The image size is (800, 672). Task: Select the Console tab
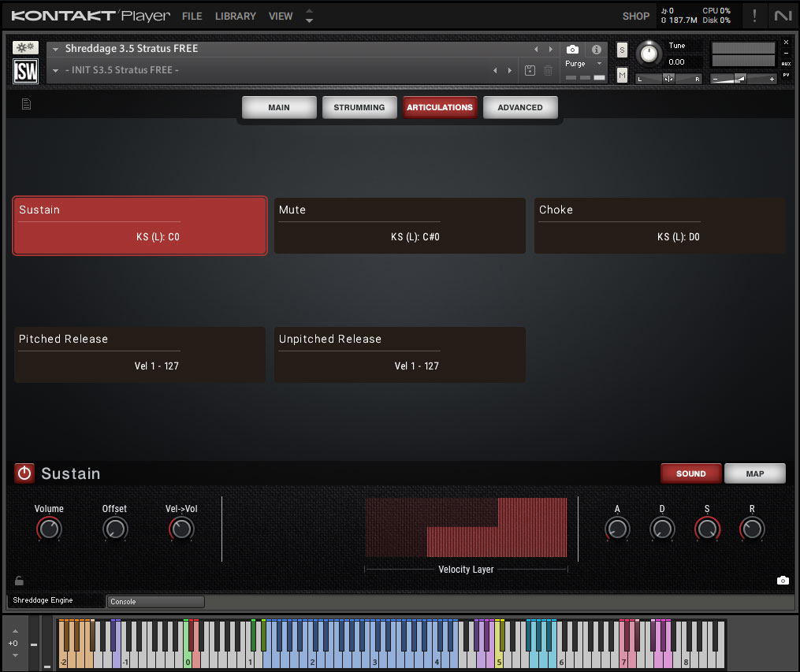pyautogui.click(x=155, y=602)
